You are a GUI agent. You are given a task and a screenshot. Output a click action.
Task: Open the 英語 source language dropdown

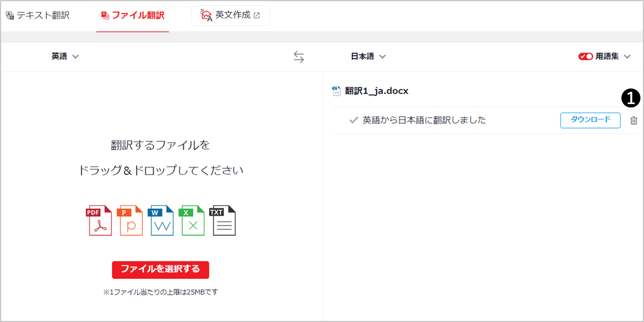(65, 56)
